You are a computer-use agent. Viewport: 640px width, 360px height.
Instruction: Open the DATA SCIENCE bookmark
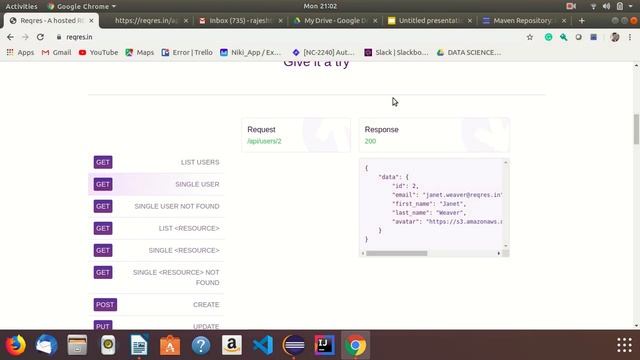[469, 53]
